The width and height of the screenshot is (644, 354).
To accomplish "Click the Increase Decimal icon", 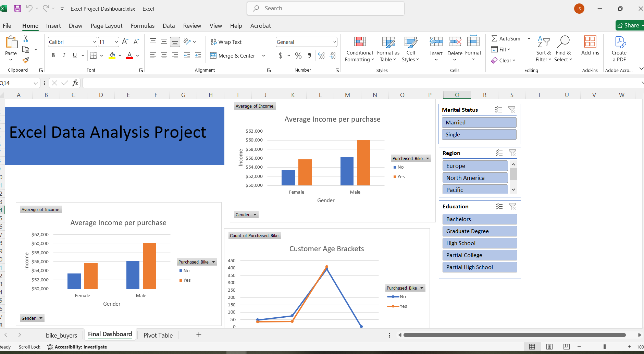I will [321, 56].
